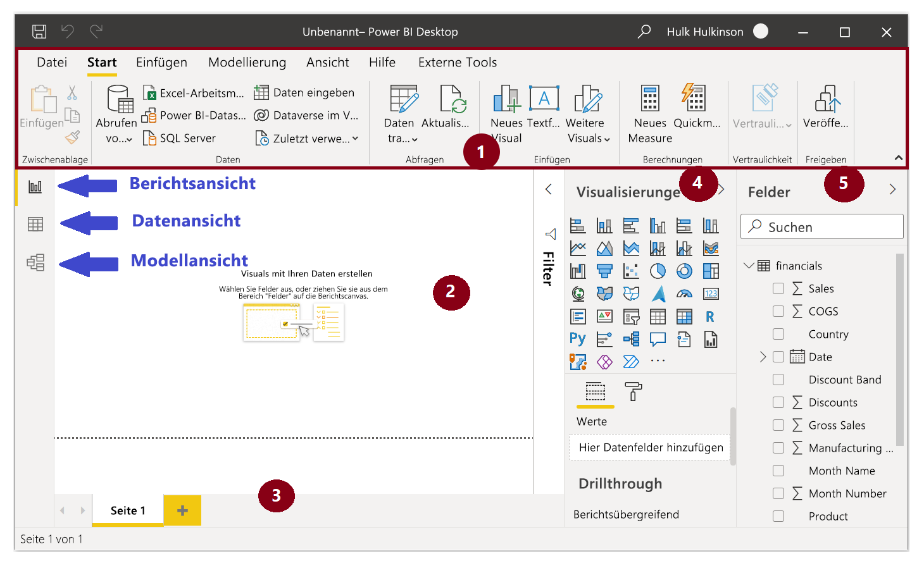The width and height of the screenshot is (924, 568).
Task: Click the Excel-Arbeitsm... data source button
Action: tap(194, 93)
